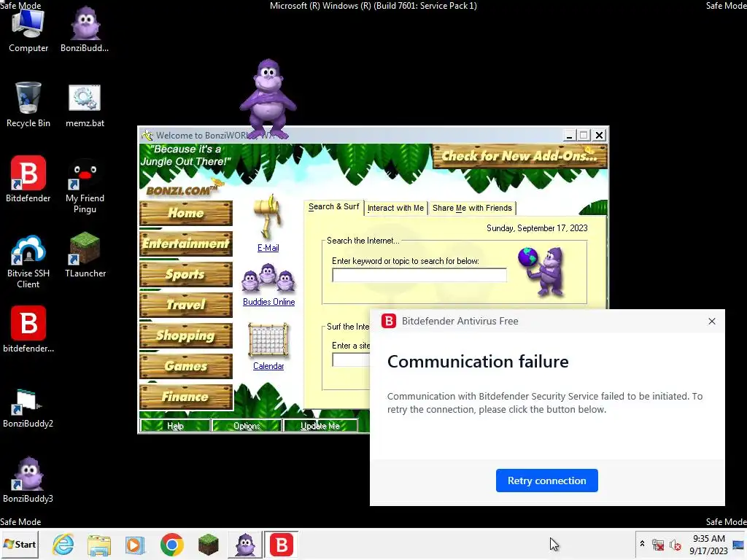The width and height of the screenshot is (747, 560).
Task: Click the Options button in BonziWORLD
Action: pos(247,426)
